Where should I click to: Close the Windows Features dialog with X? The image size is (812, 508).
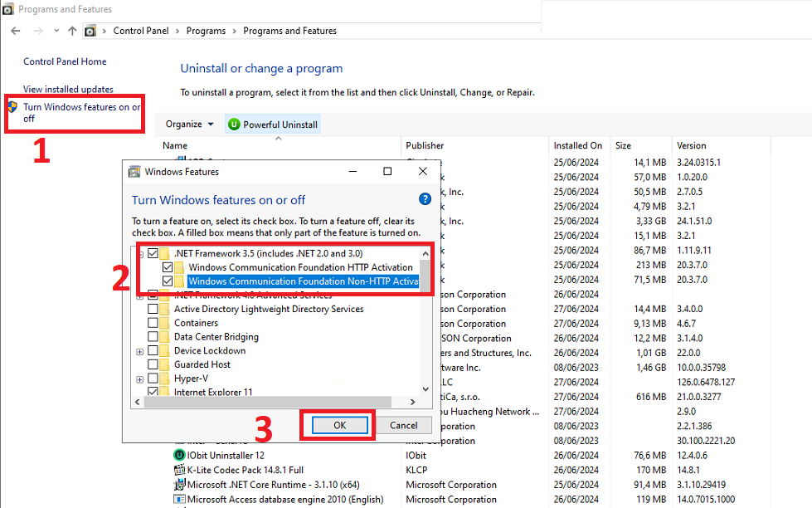click(422, 171)
